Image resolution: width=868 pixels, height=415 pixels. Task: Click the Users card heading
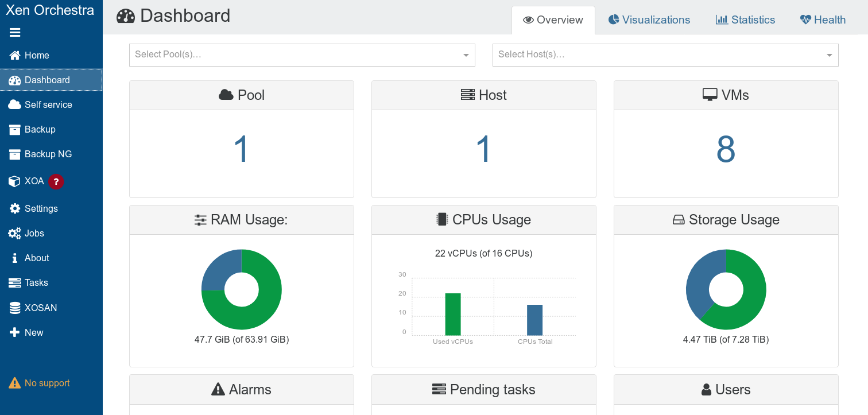pyautogui.click(x=726, y=390)
